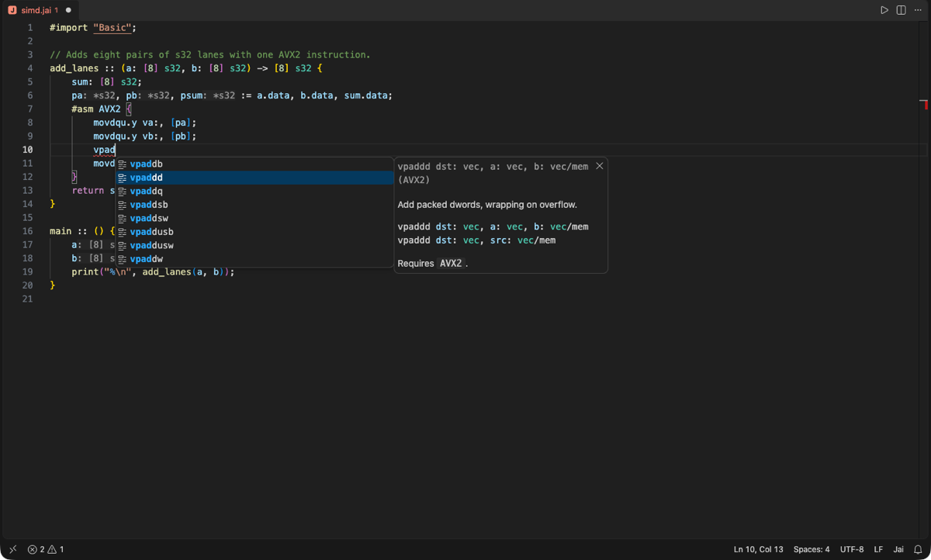Click the #asm AVX2 directive
The height and width of the screenshot is (560, 931).
click(96, 109)
